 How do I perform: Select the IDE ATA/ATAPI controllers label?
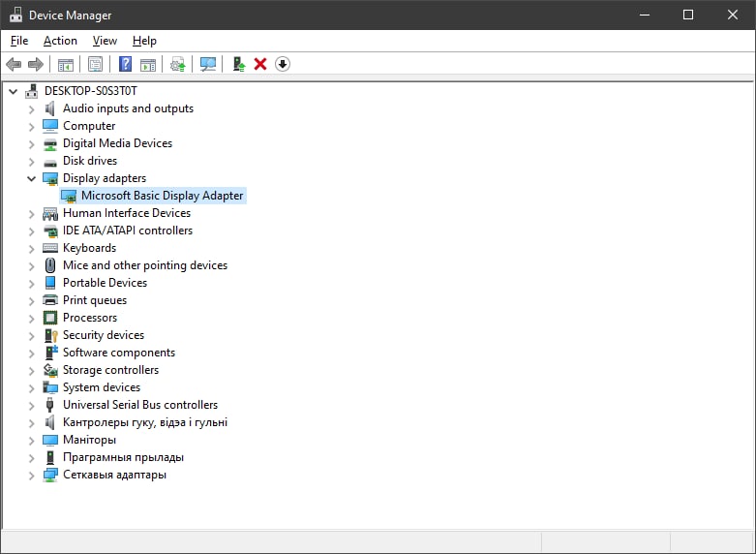[x=128, y=231]
